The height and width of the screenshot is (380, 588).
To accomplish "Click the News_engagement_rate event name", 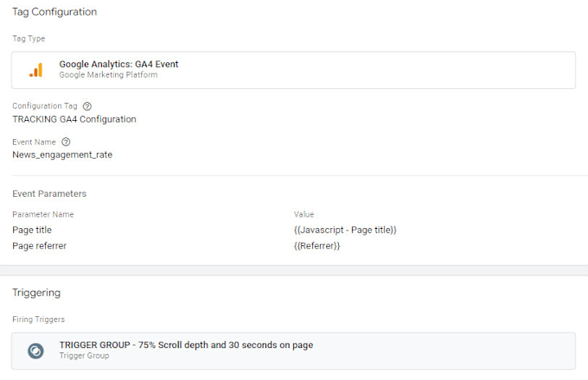I will tap(62, 155).
